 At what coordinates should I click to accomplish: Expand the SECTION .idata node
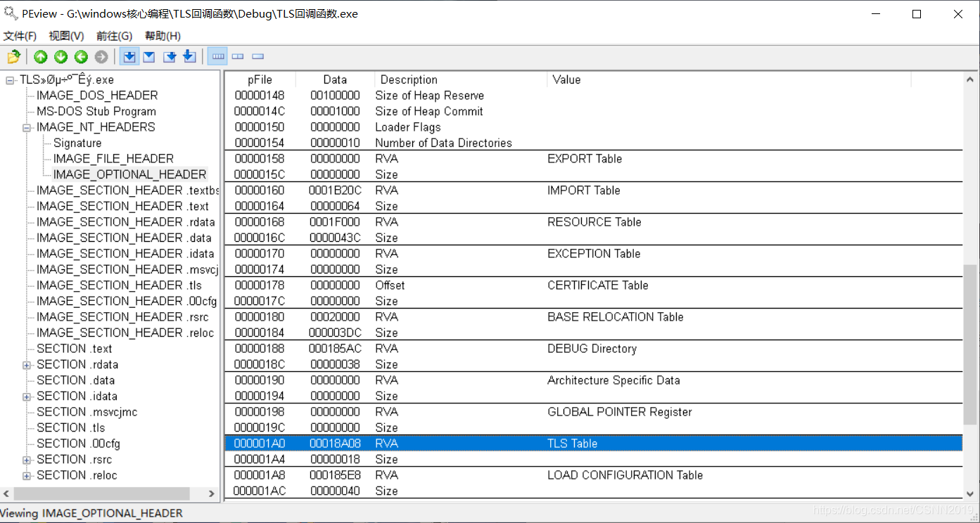[x=27, y=396]
